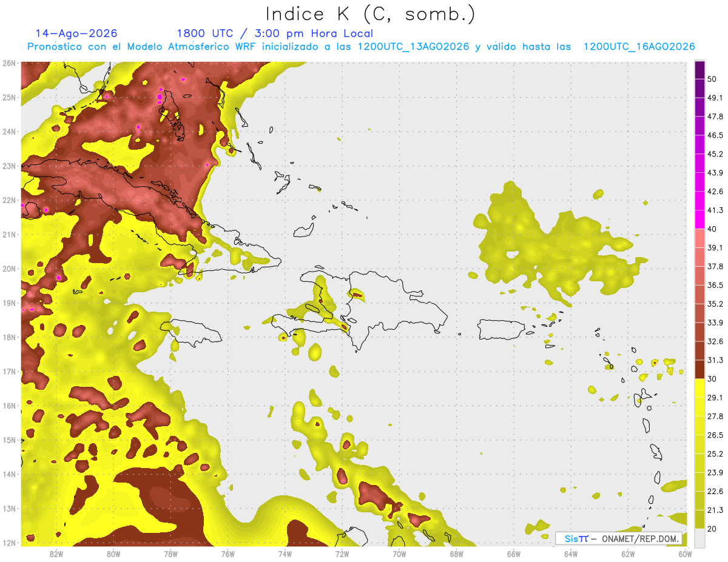Select the "24N" latitude tick label
The height and width of the screenshot is (562, 728).
point(9,132)
